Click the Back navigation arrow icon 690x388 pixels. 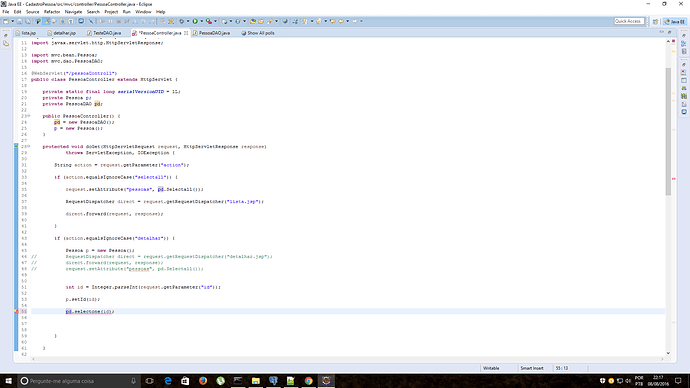click(341, 21)
